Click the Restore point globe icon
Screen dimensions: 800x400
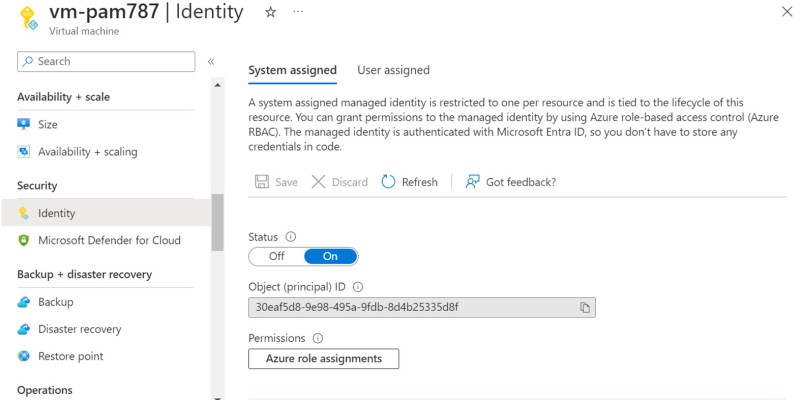(x=23, y=356)
